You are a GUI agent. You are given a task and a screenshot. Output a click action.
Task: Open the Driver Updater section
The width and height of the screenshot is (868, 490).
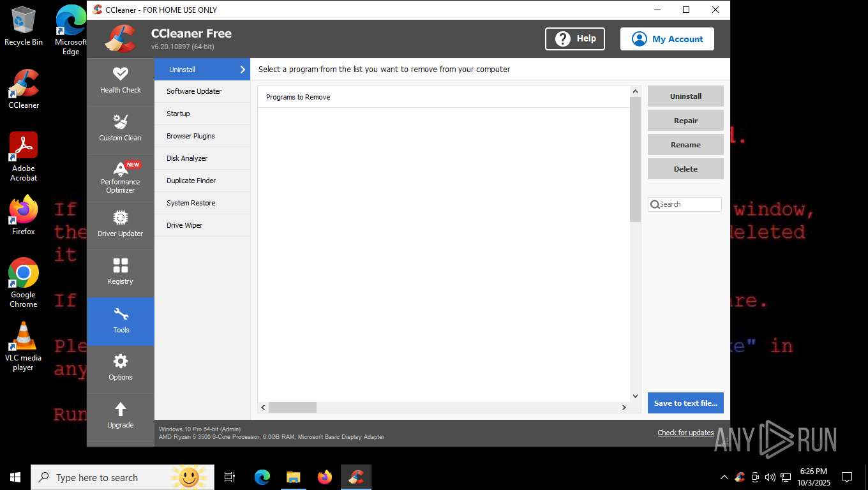tap(121, 225)
